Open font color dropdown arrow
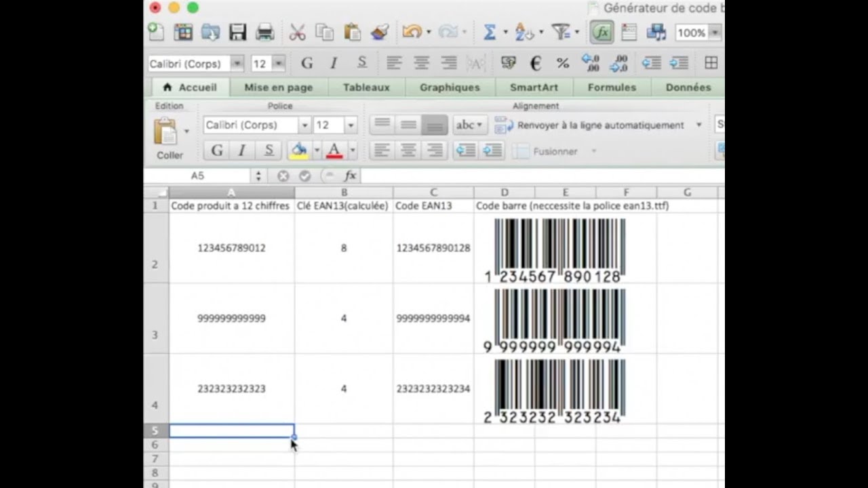The height and width of the screenshot is (488, 868). click(x=353, y=150)
